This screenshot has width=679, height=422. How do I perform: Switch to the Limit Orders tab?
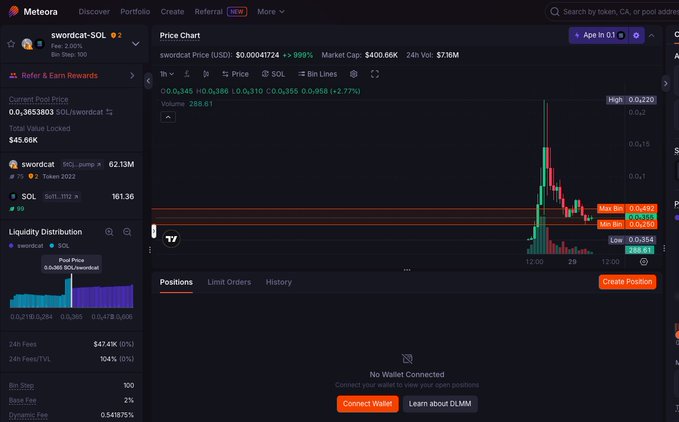229,282
